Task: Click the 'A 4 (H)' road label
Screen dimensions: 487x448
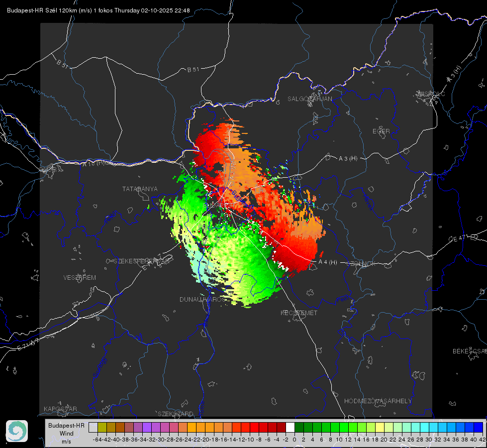Action: coord(328,262)
